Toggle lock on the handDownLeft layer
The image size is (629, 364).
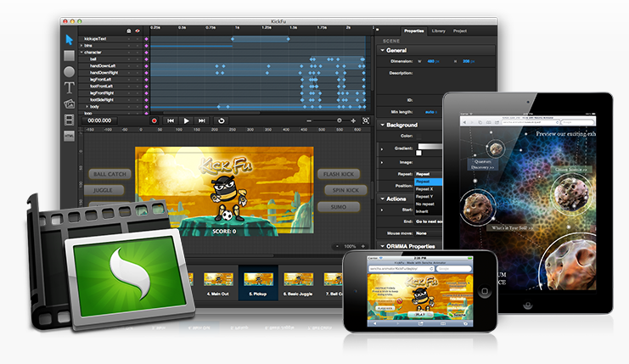(x=129, y=65)
